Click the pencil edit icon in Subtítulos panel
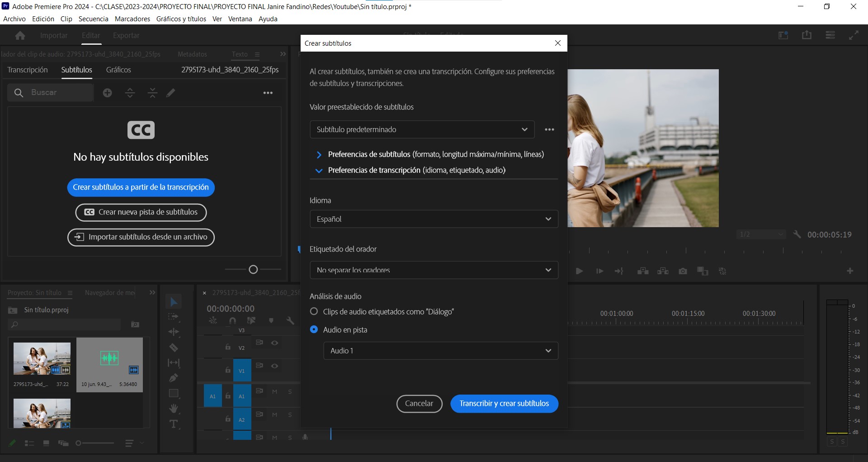This screenshot has width=868, height=462. click(x=170, y=93)
